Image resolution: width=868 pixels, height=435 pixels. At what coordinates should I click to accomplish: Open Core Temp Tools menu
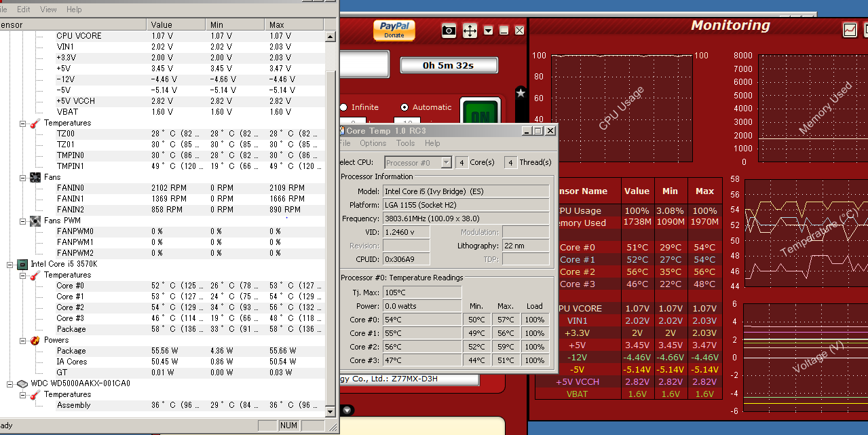[405, 143]
